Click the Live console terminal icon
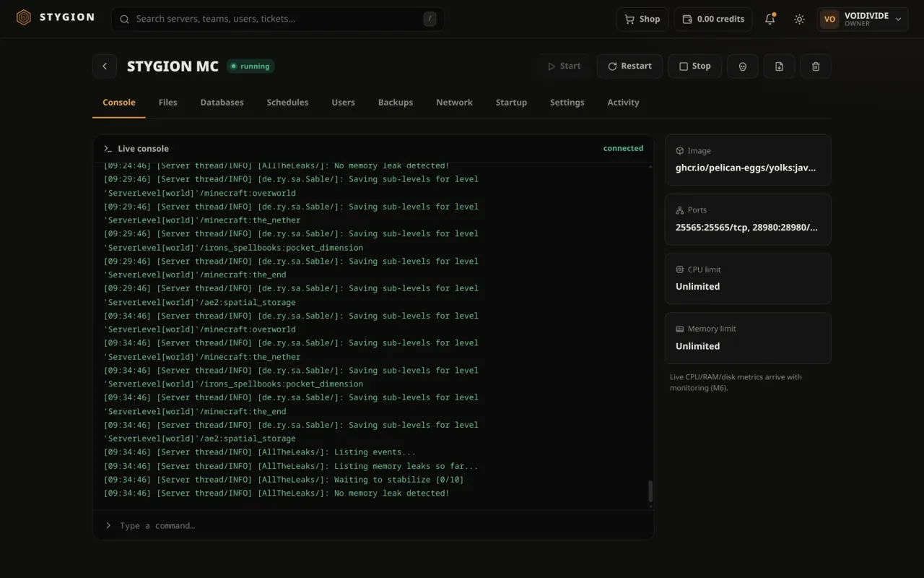Screen dimensions: 924x578 pyautogui.click(x=108, y=149)
